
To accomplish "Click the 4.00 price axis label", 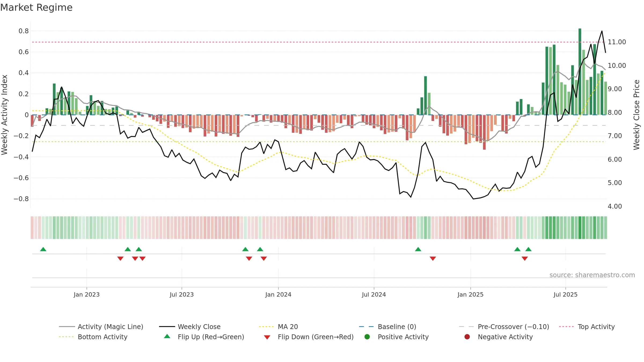I will pyautogui.click(x=615, y=206).
